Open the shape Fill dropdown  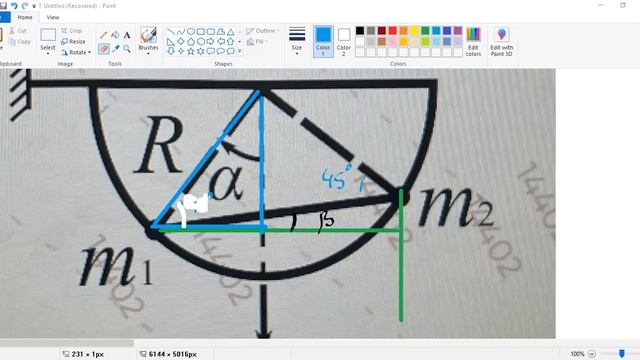coord(257,41)
